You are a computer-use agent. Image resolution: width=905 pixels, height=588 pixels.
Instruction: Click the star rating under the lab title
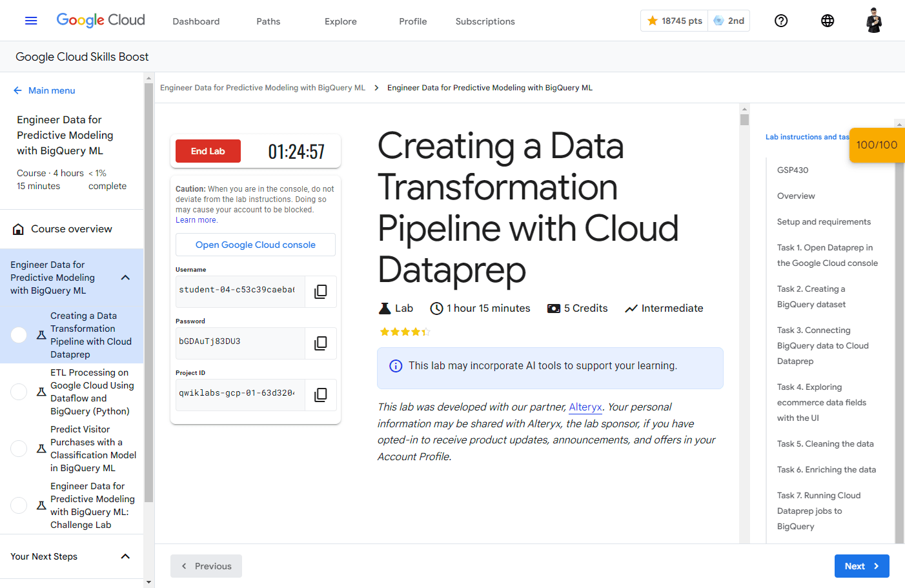[405, 332]
